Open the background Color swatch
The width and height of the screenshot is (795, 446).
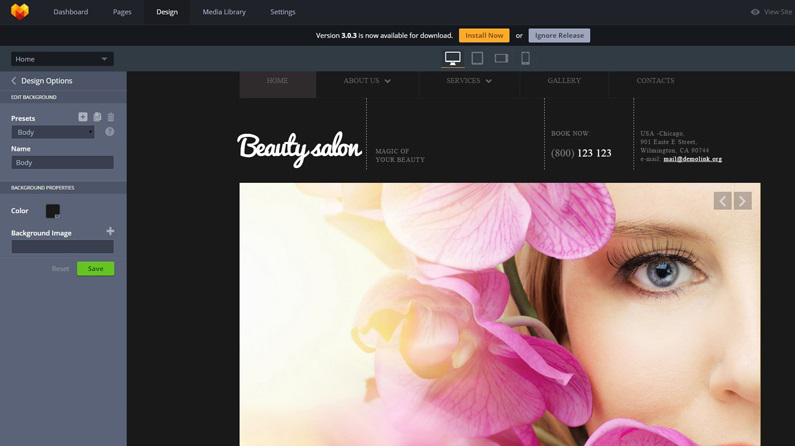[x=53, y=211]
